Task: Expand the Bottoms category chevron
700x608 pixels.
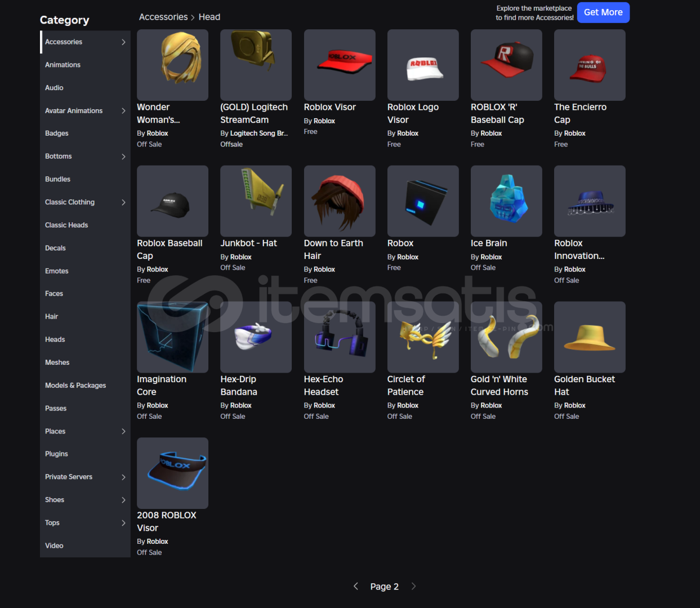Action: pos(123,157)
